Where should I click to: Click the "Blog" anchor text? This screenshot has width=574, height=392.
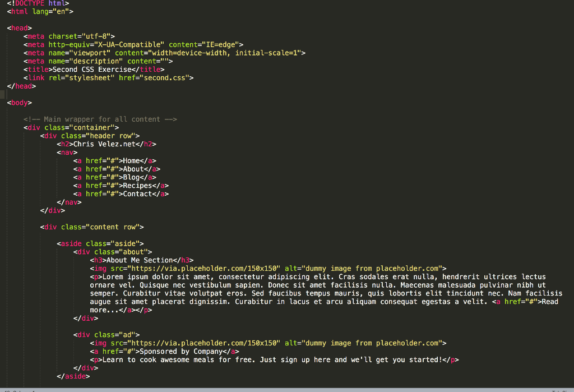coord(131,178)
